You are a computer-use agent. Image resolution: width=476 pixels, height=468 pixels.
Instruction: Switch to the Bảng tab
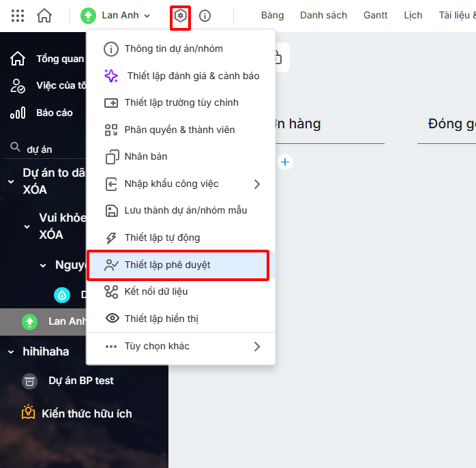272,15
